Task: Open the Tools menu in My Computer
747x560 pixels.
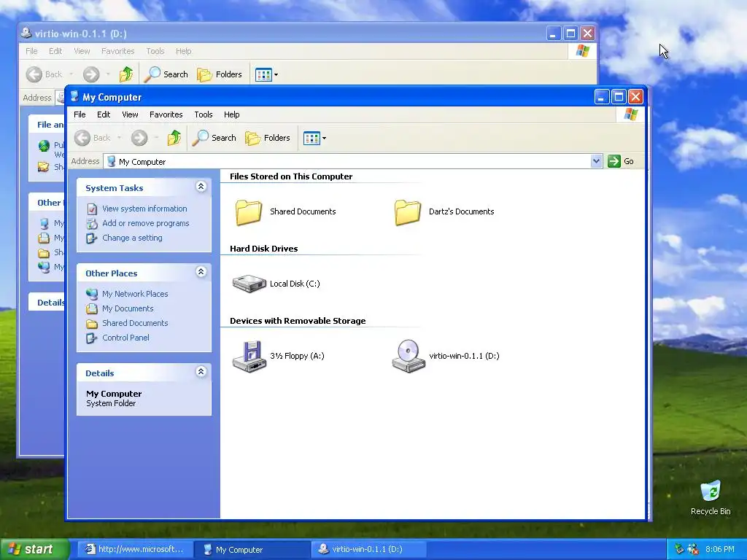Action: pos(204,114)
